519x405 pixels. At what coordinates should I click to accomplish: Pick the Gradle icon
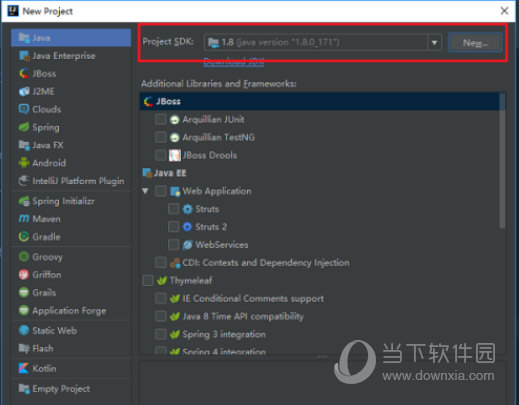click(x=24, y=237)
